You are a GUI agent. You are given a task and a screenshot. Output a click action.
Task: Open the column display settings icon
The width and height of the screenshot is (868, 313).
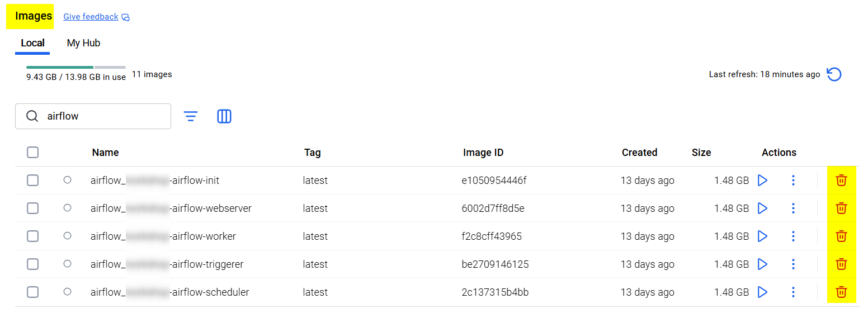[224, 116]
